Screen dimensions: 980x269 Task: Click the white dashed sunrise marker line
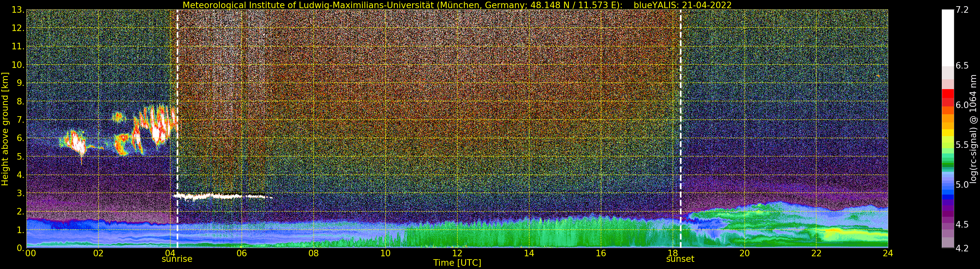point(177,129)
